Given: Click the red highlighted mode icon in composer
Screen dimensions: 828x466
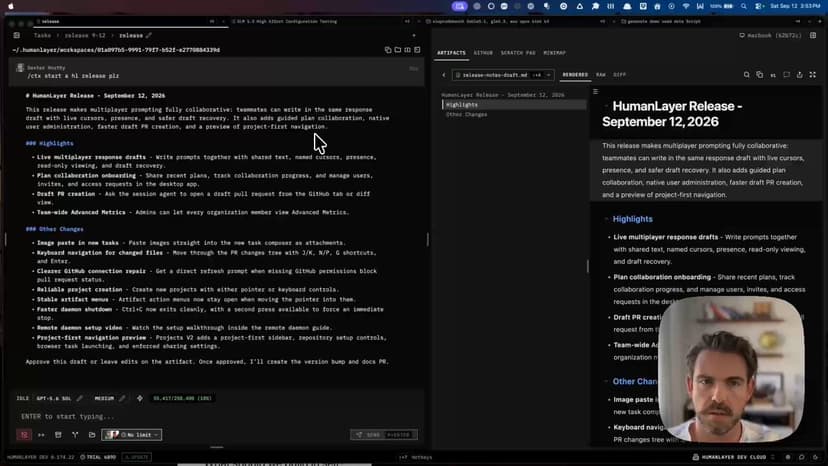Looking at the screenshot, I should pyautogui.click(x=24, y=435).
